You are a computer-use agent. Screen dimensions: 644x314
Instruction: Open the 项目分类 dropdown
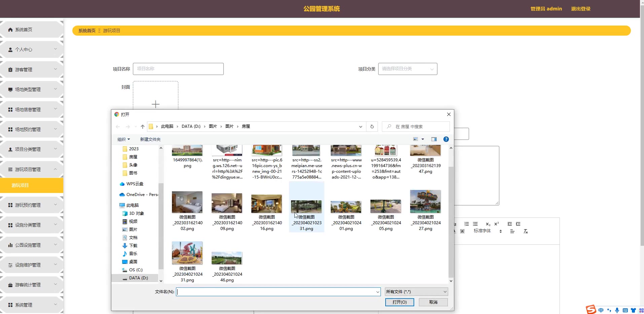pos(408,69)
